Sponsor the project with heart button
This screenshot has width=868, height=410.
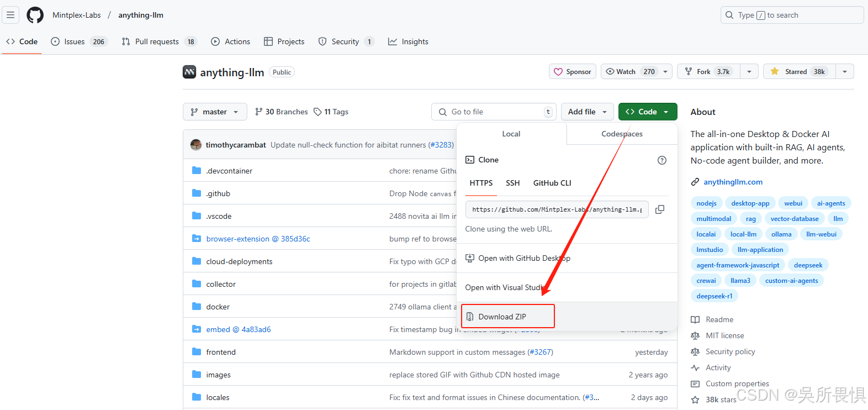tap(573, 71)
